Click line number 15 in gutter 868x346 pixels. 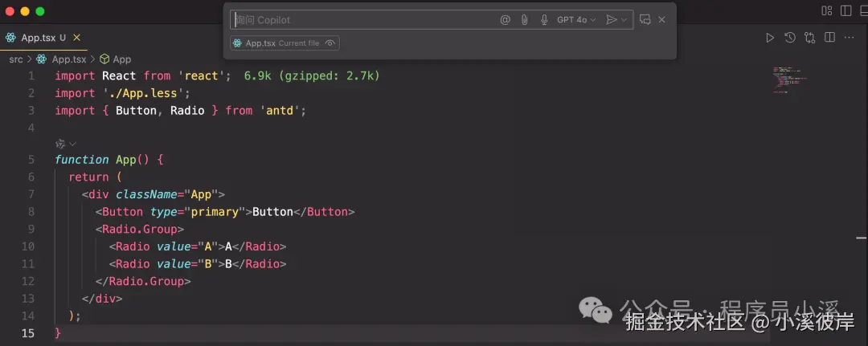pos(27,332)
